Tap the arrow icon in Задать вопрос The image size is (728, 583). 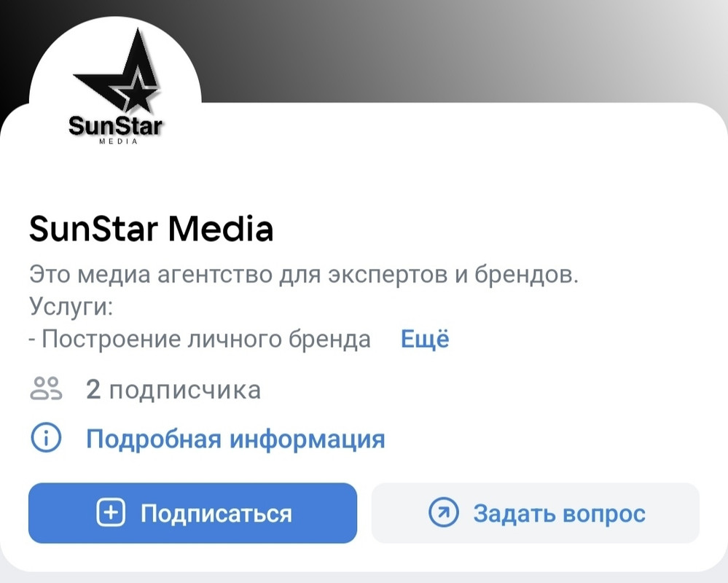coord(443,512)
